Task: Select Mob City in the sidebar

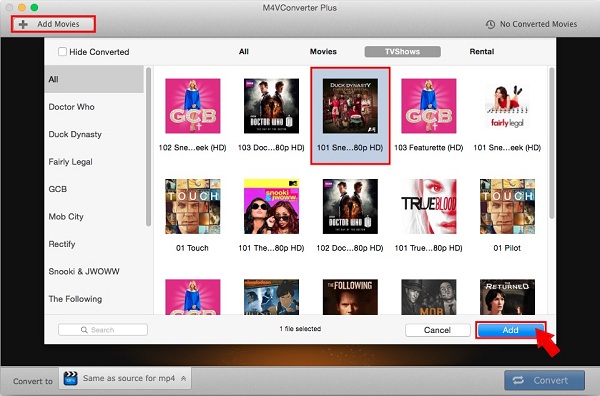Action: coord(94,217)
